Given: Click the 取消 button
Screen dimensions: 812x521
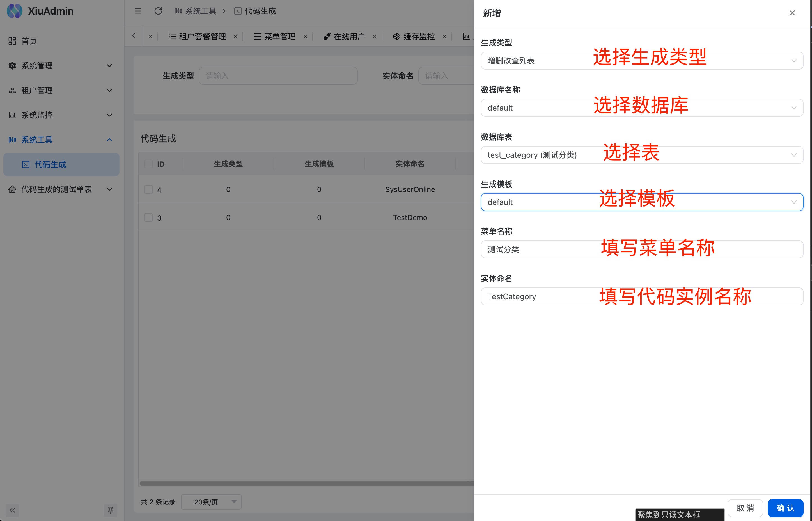Looking at the screenshot, I should pyautogui.click(x=745, y=508).
